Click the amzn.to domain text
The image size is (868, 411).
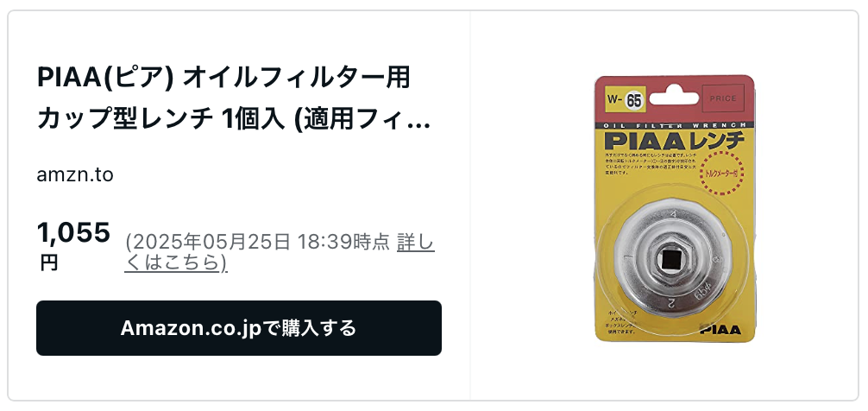(75, 175)
